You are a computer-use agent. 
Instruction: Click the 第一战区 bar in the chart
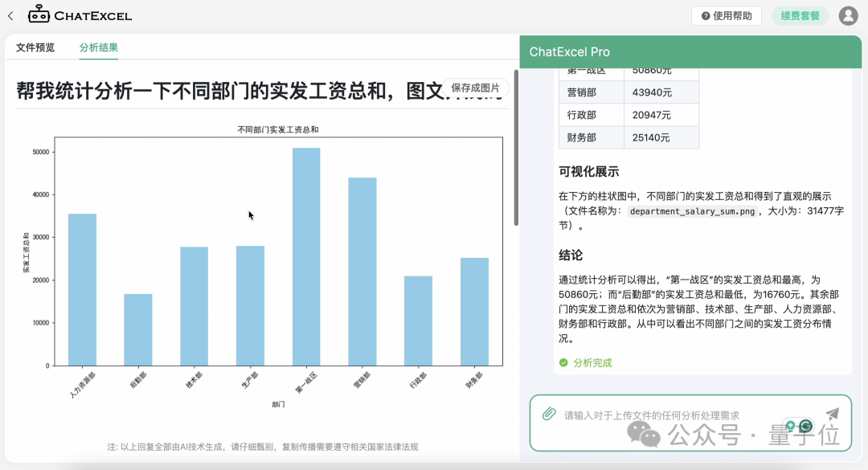tap(306, 257)
